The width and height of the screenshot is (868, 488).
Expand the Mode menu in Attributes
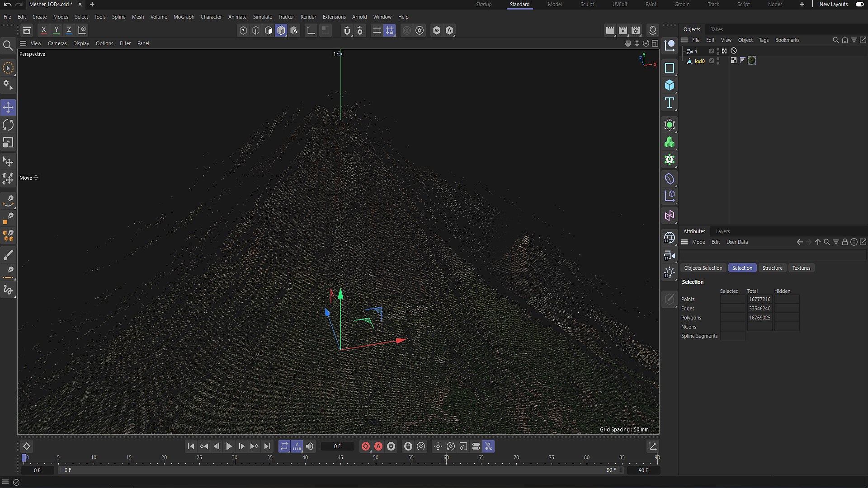click(x=698, y=242)
